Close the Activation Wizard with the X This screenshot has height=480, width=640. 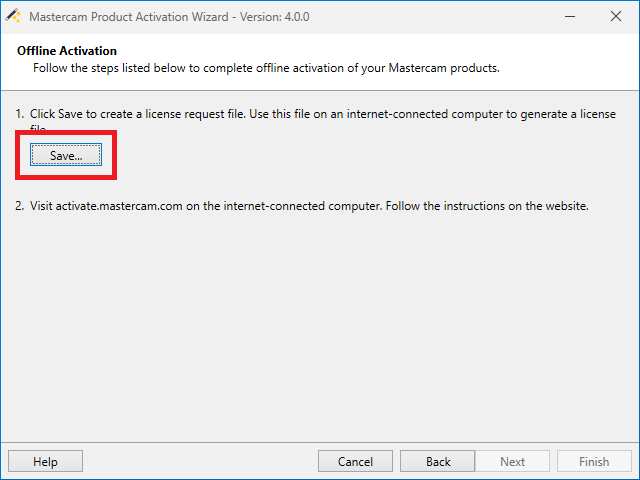pos(615,17)
